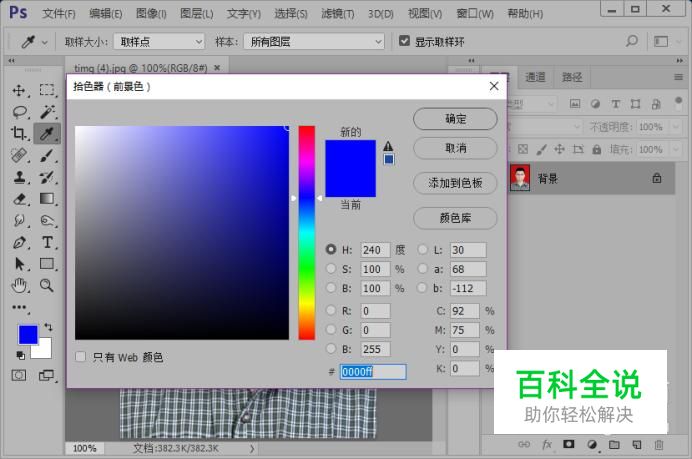The height and width of the screenshot is (459, 692).
Task: Open the File menu
Action: [59, 14]
